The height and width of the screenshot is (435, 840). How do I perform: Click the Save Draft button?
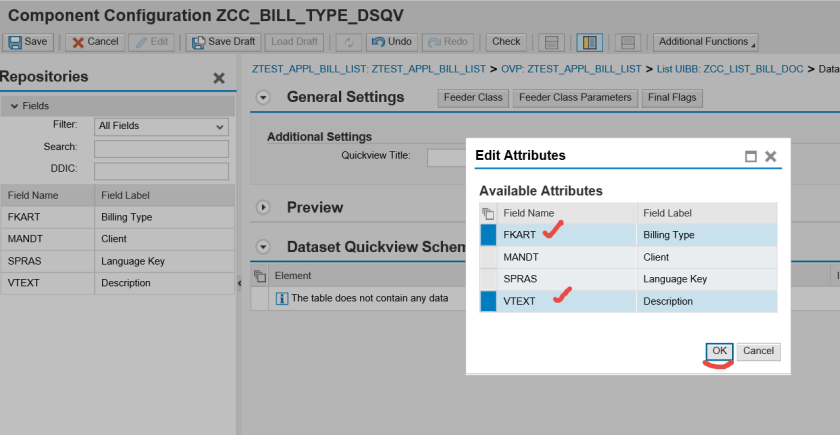[223, 42]
